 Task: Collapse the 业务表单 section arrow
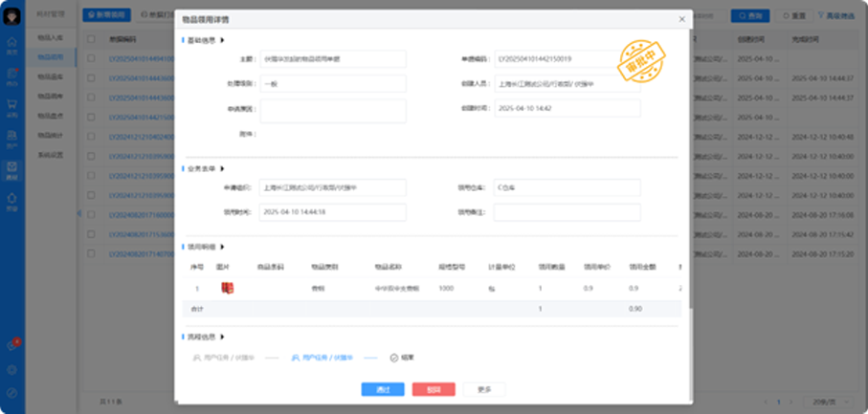pos(222,168)
